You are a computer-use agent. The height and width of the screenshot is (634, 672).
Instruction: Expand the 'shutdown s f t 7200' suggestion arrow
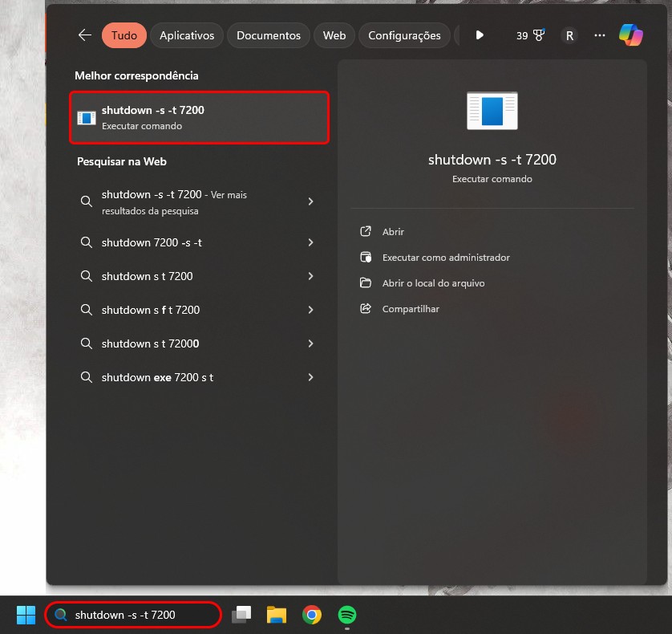[310, 310]
